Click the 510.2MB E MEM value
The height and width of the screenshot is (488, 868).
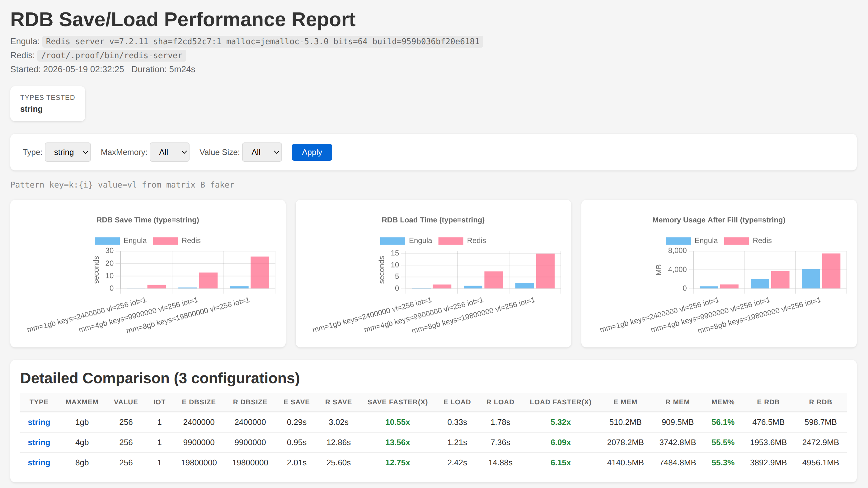click(625, 422)
